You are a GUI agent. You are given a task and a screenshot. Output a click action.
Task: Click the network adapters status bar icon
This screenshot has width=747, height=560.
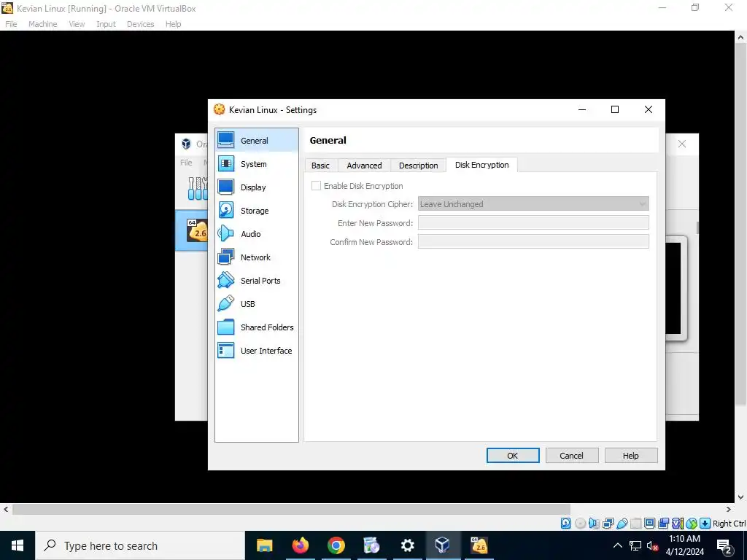pyautogui.click(x=608, y=524)
